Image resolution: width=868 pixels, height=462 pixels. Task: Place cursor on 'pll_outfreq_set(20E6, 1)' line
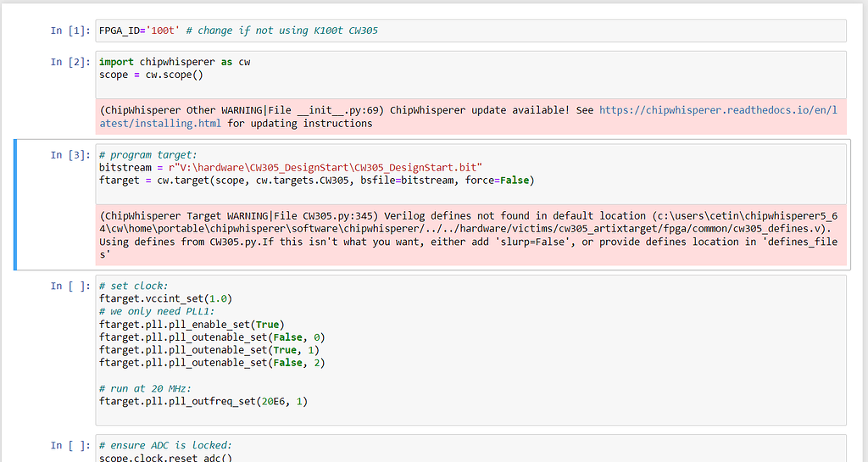click(203, 401)
